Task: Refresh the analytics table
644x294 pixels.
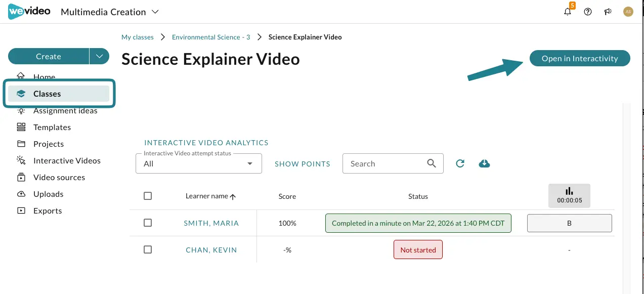Action: (x=460, y=163)
